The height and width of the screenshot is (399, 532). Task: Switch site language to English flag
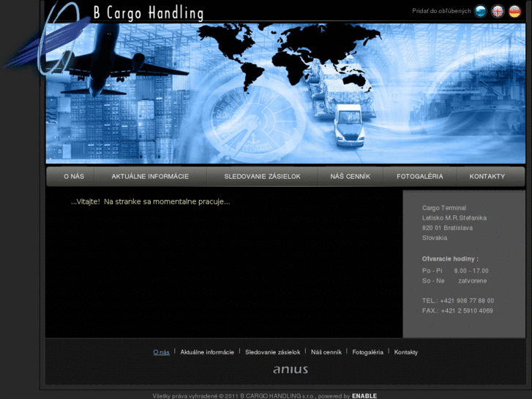coord(498,12)
